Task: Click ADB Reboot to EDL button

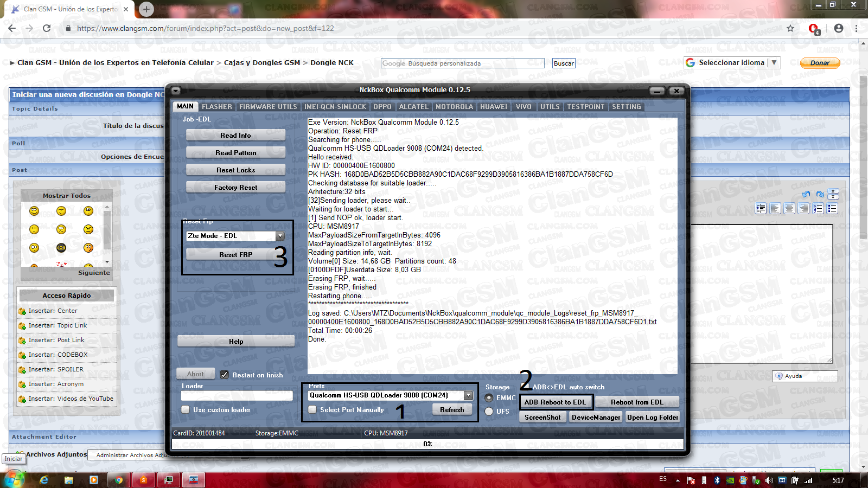Action: 555,402
